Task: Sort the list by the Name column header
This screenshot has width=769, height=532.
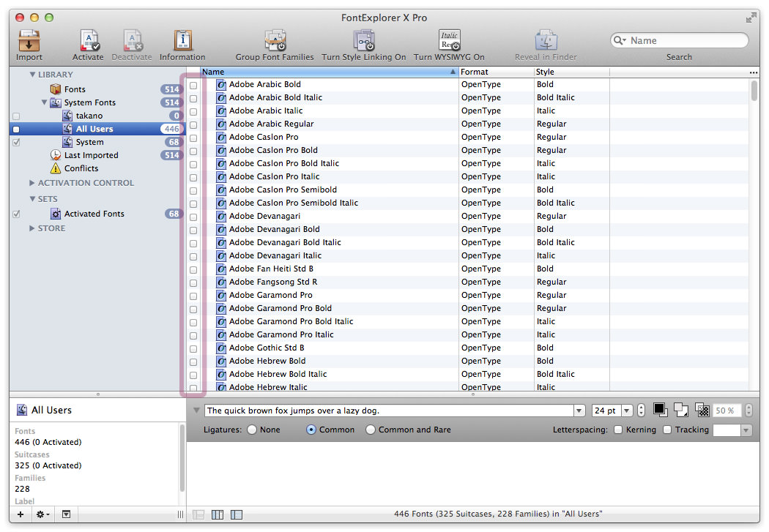Action: pyautogui.click(x=329, y=72)
